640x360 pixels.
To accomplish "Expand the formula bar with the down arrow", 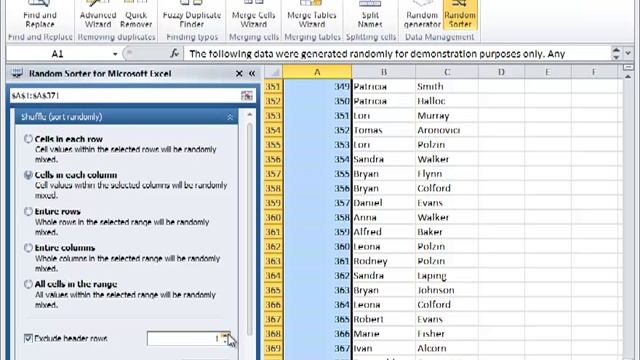I will 628,53.
